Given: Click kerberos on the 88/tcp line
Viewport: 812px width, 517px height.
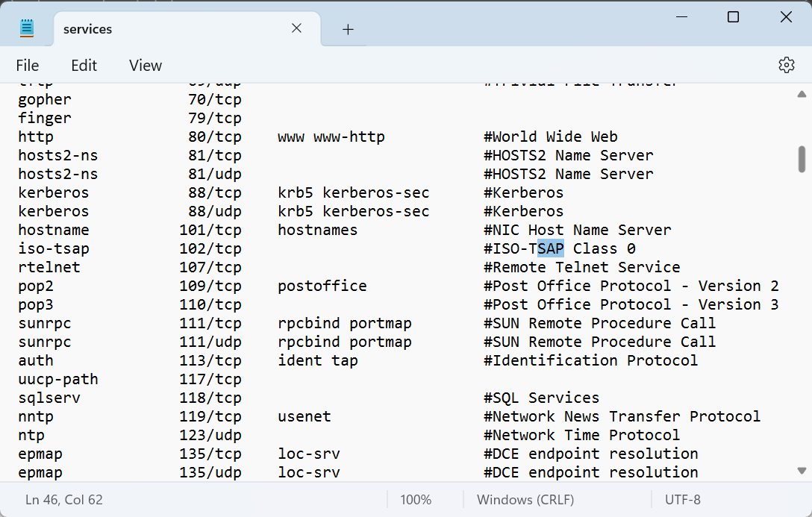Looking at the screenshot, I should pos(53,192).
